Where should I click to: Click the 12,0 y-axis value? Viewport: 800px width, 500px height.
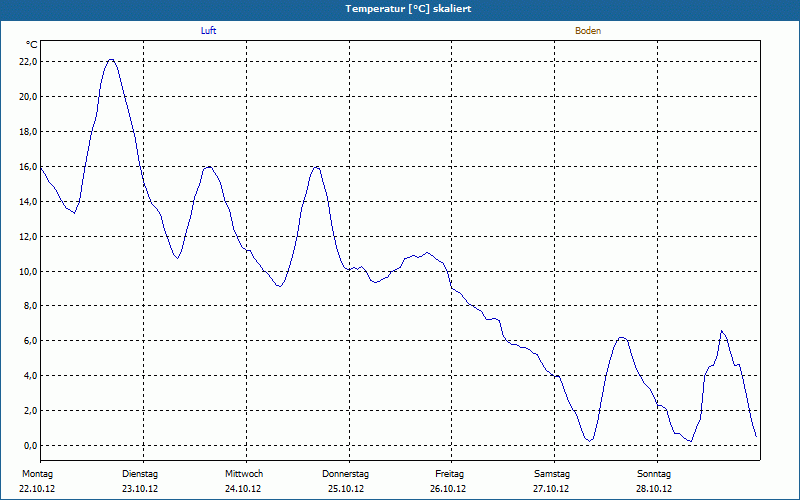(x=28, y=236)
